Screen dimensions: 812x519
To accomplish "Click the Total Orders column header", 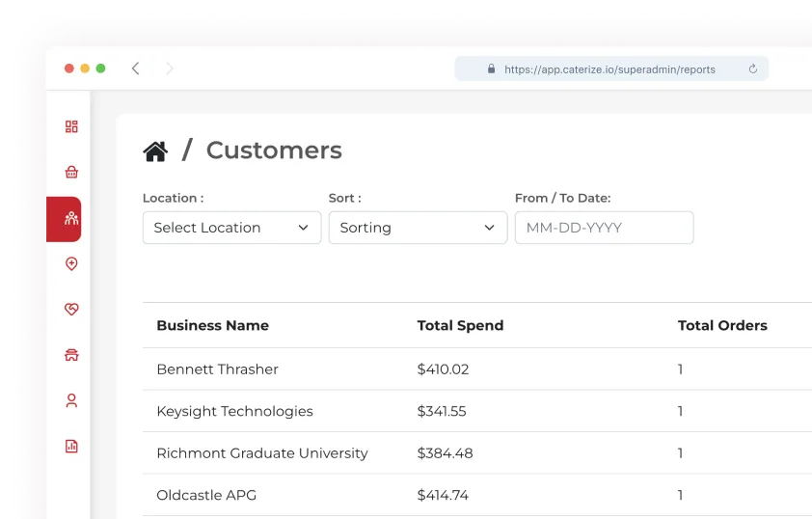I will click(722, 326).
